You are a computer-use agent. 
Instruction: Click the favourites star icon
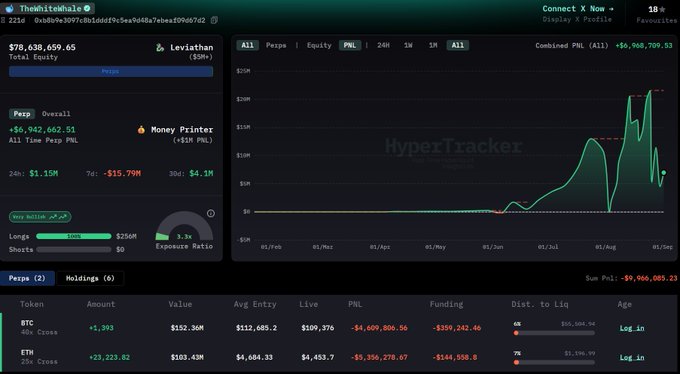tap(662, 9)
